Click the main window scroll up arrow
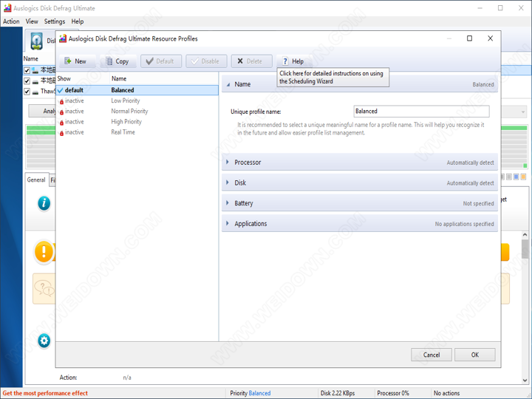 point(525,235)
